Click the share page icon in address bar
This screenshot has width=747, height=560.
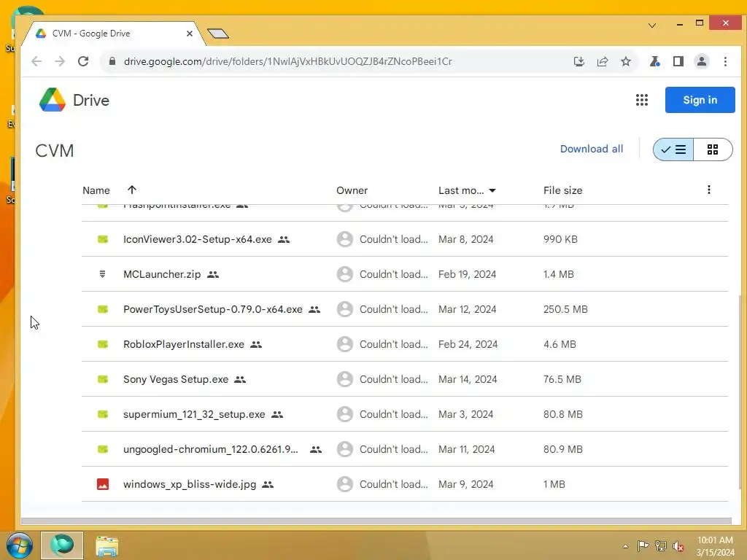coord(602,61)
